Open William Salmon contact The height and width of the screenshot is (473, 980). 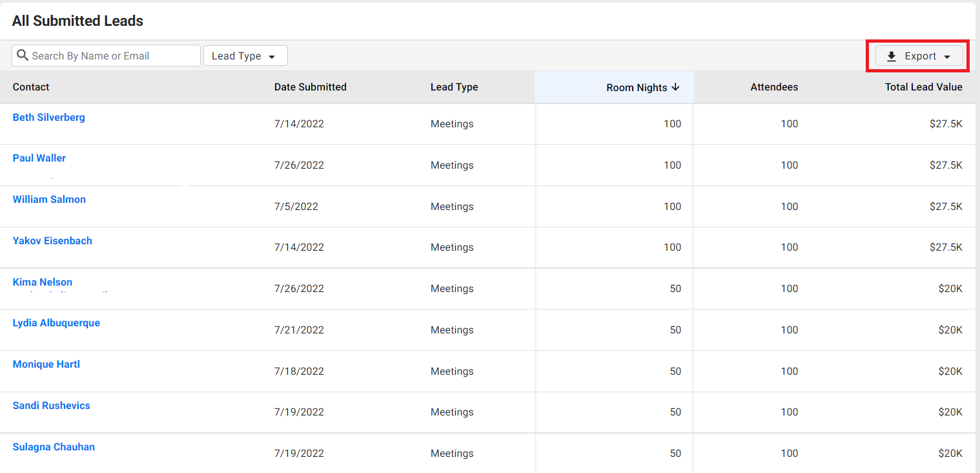coord(49,199)
